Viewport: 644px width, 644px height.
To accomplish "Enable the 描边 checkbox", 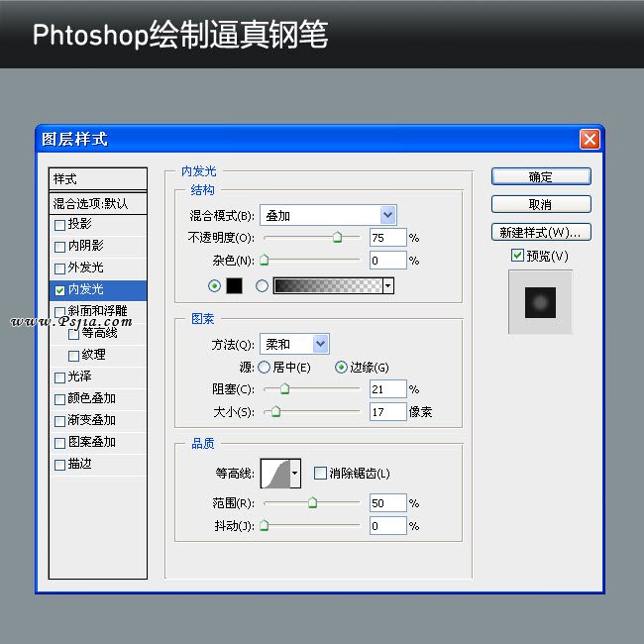I will pos(60,465).
